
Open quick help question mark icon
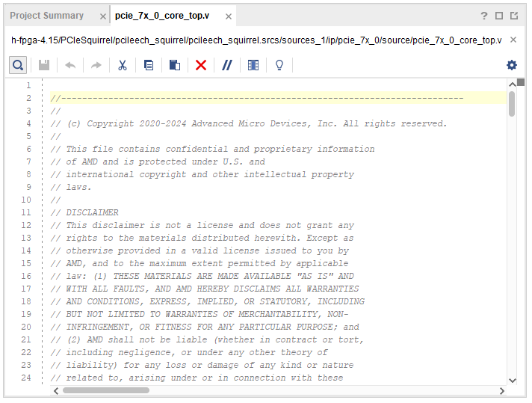(x=484, y=16)
